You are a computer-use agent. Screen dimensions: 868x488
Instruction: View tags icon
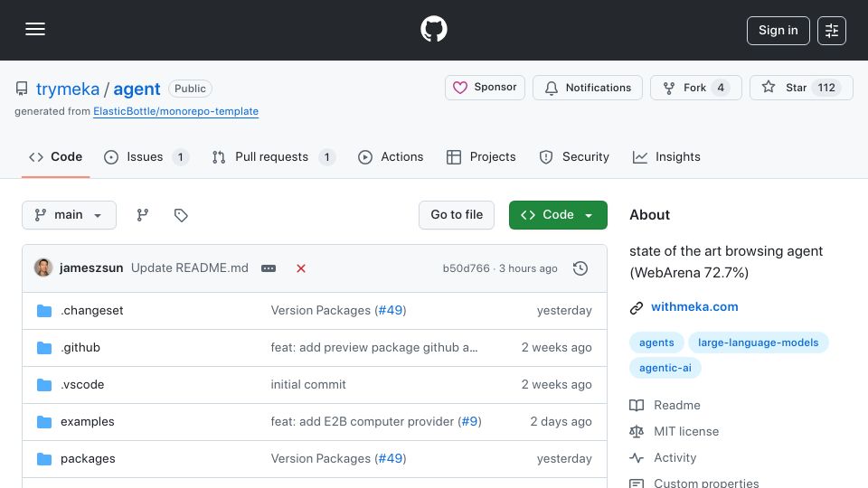[181, 215]
